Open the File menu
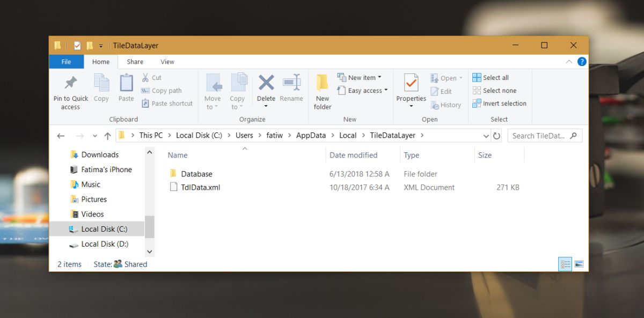The image size is (644, 318). (x=66, y=62)
